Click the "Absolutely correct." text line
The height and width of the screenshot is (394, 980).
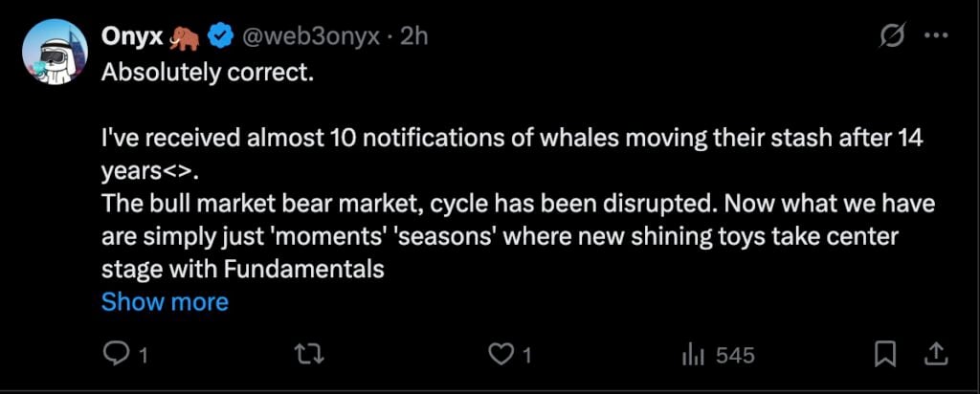pyautogui.click(x=208, y=73)
